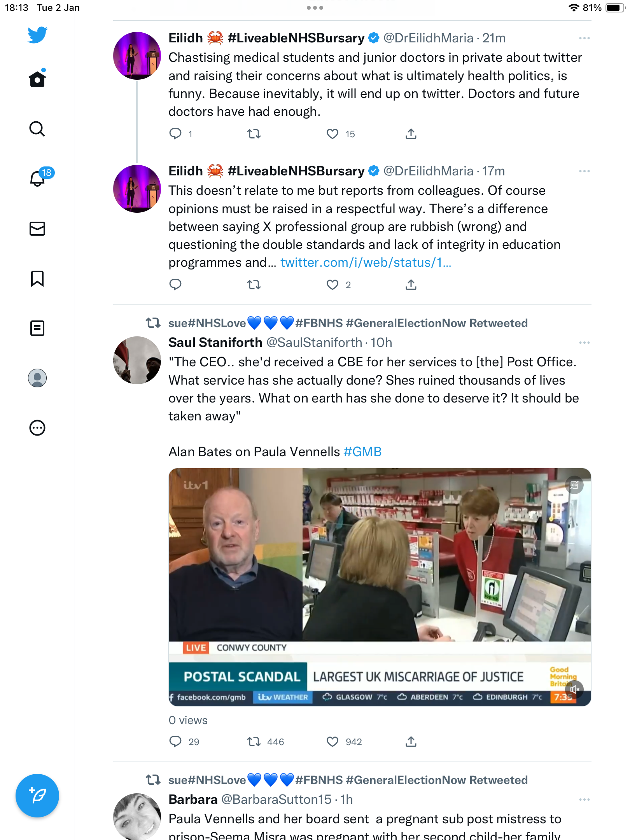This screenshot has width=630, height=840.
Task: Open the More circle menu in sidebar
Action: [x=37, y=428]
